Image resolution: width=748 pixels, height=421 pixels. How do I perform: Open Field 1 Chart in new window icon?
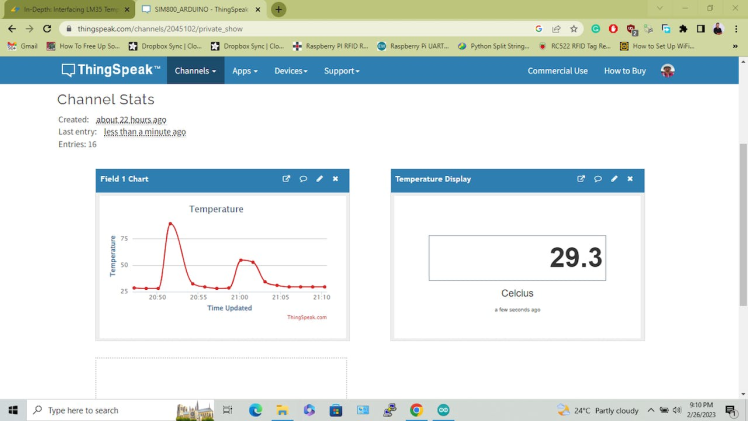286,179
